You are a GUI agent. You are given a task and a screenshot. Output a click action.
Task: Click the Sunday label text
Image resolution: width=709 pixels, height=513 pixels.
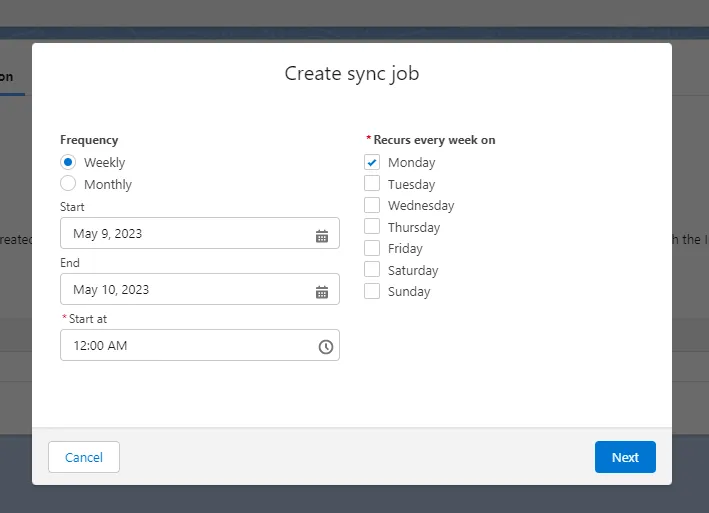409,292
